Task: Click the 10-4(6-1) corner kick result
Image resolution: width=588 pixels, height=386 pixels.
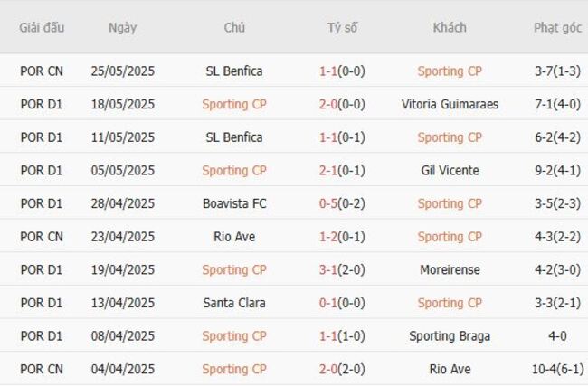Action: 557,369
